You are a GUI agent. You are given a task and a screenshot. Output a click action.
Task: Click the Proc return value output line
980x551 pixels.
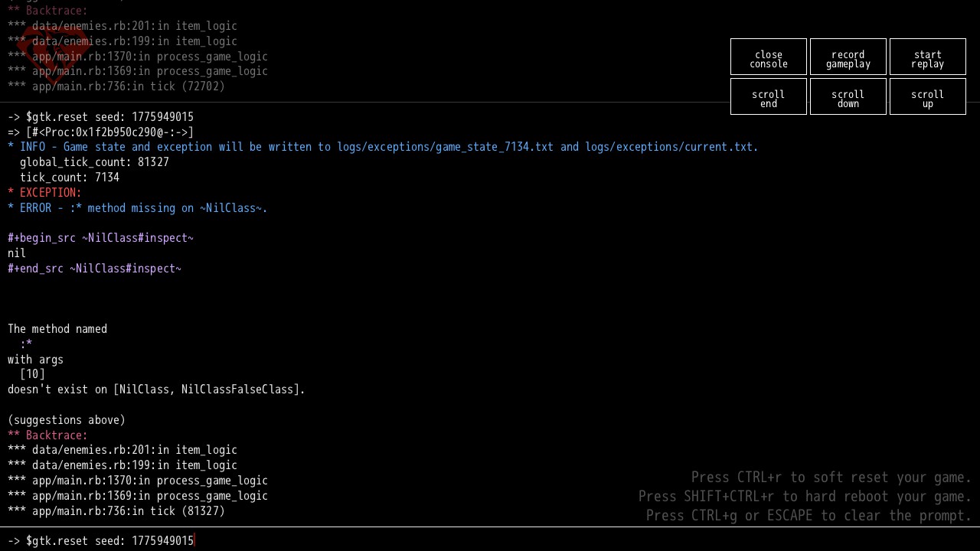pos(100,132)
